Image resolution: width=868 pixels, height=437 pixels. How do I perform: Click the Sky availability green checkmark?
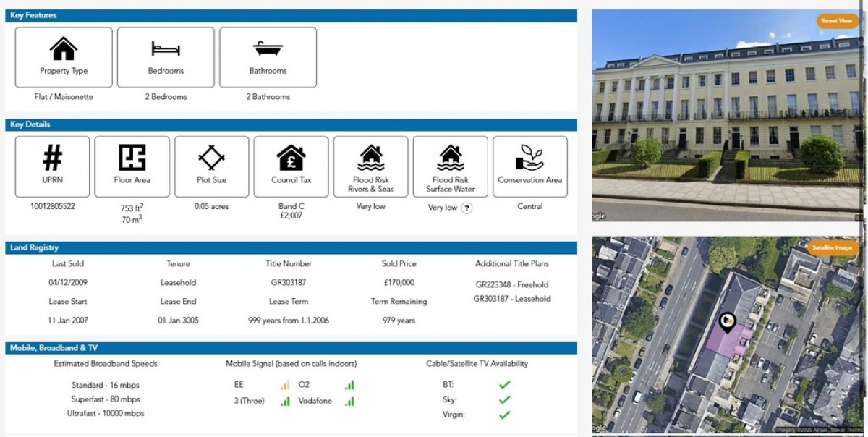tap(505, 400)
